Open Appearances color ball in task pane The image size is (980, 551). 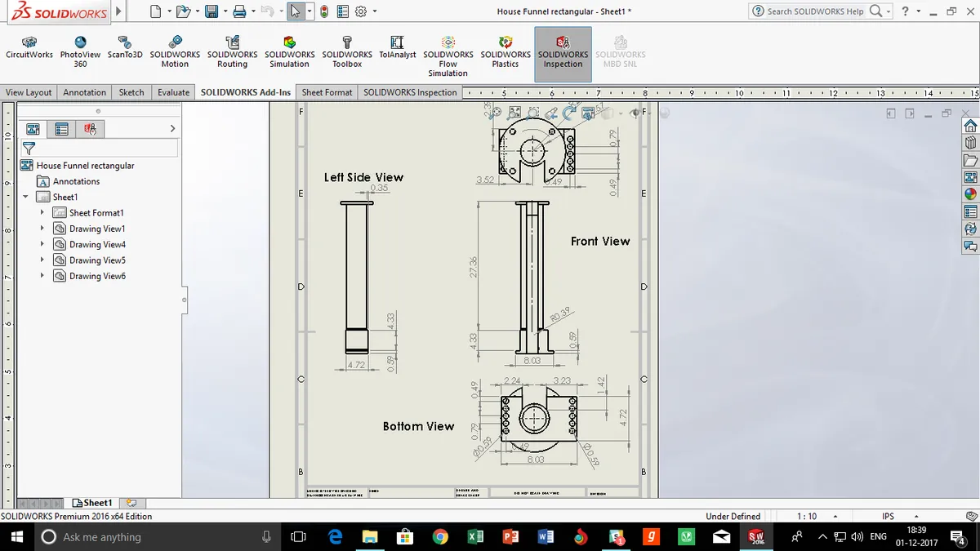(970, 194)
